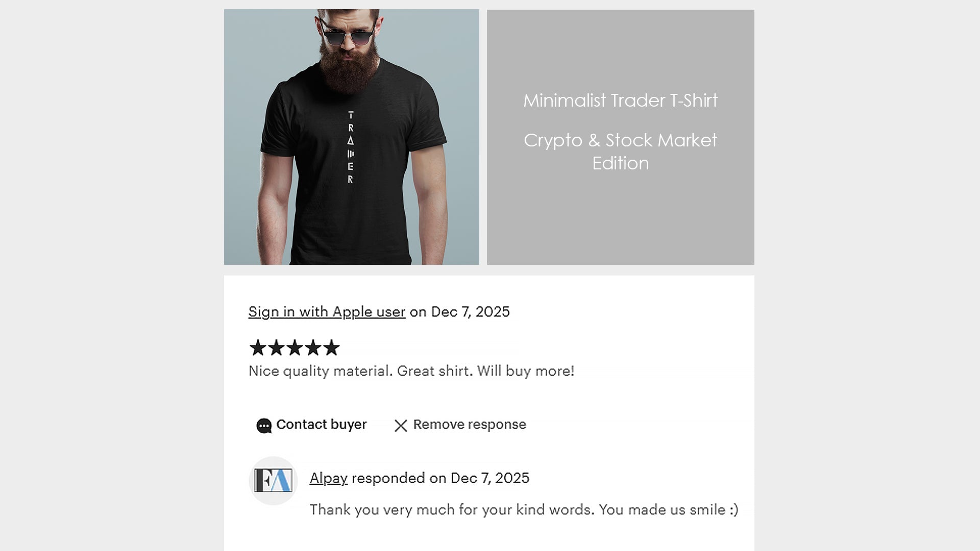Click the TRADER design on the shirt
This screenshot has width=980, height=551.
pos(350,147)
